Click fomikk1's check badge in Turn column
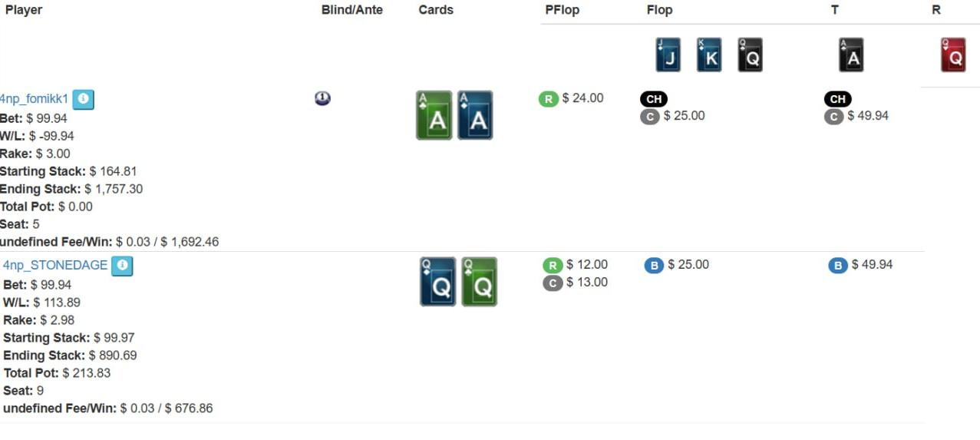Screen dimensions: 980x440 coord(838,99)
